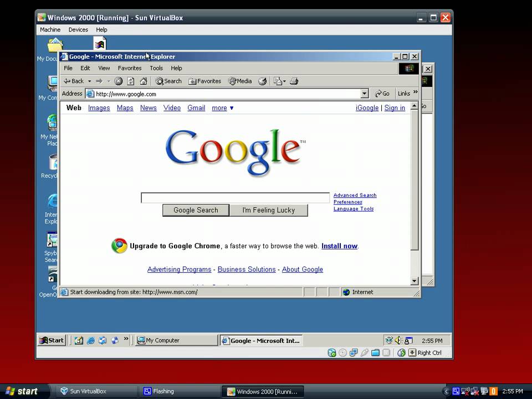532x399 pixels.
Task: Click the Print icon in IE toolbar
Action: point(294,81)
